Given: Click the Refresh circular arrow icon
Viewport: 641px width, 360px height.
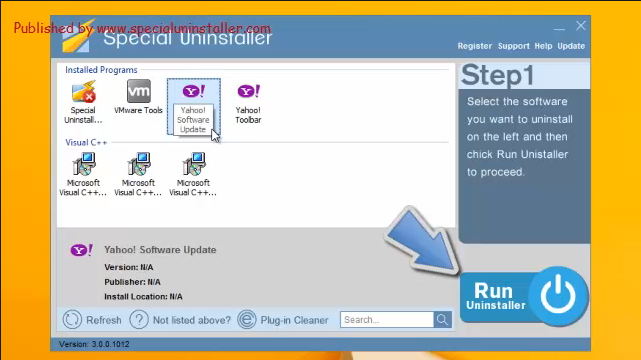Looking at the screenshot, I should tap(72, 320).
